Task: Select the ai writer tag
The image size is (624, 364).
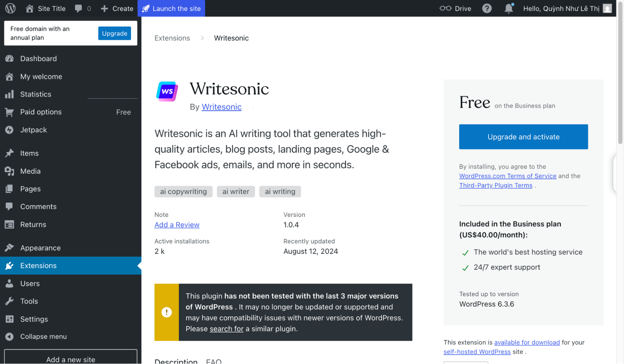Action: tap(236, 192)
